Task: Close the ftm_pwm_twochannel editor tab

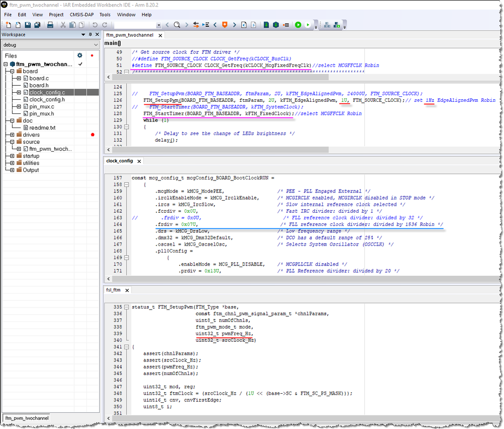Action: coord(160,35)
